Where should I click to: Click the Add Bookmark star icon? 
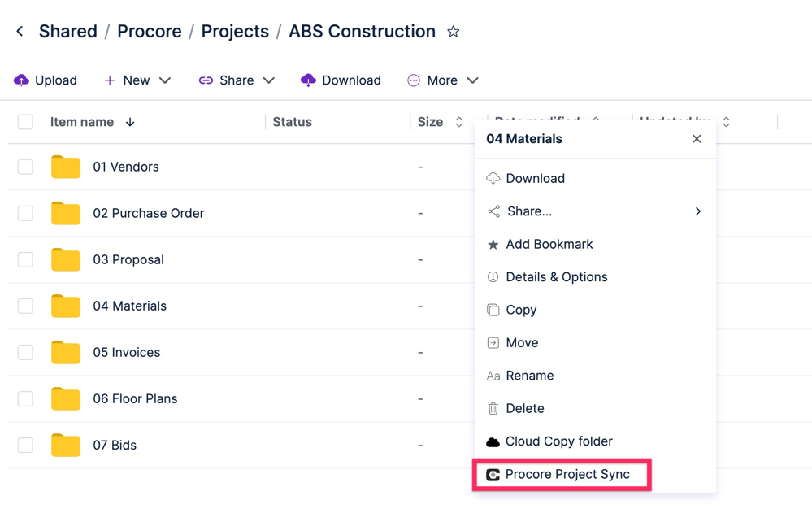(494, 244)
